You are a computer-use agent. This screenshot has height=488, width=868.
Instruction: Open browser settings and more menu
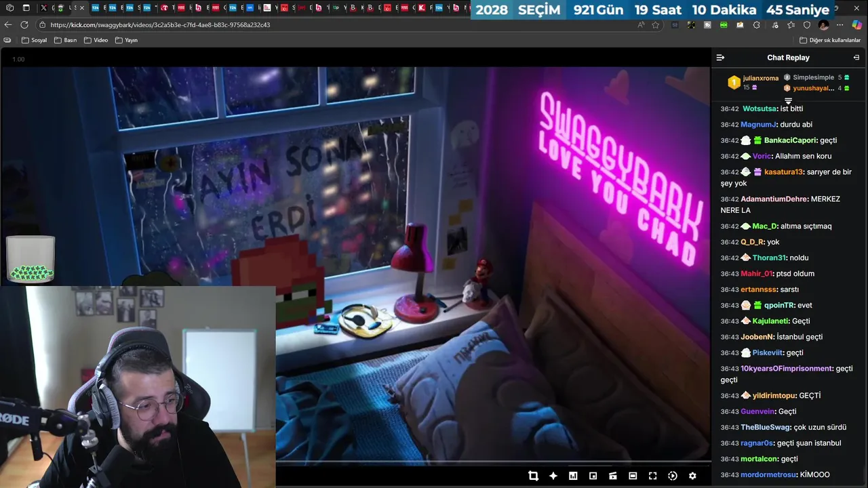tap(840, 24)
